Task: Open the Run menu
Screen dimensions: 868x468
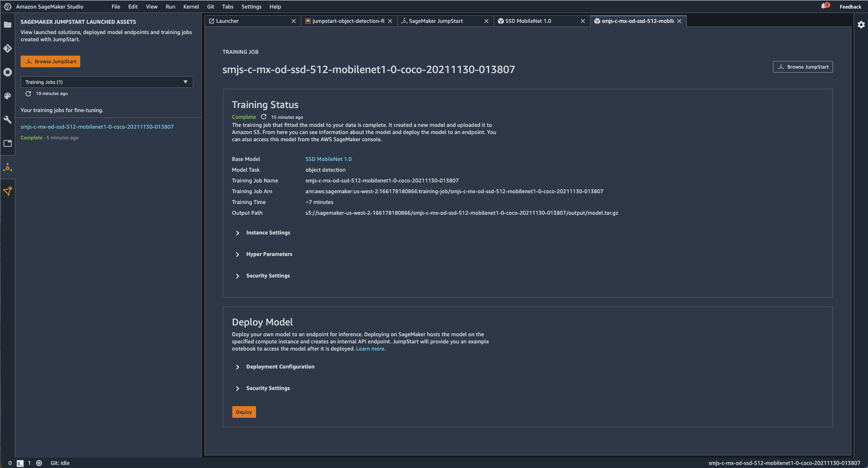Action: (170, 7)
